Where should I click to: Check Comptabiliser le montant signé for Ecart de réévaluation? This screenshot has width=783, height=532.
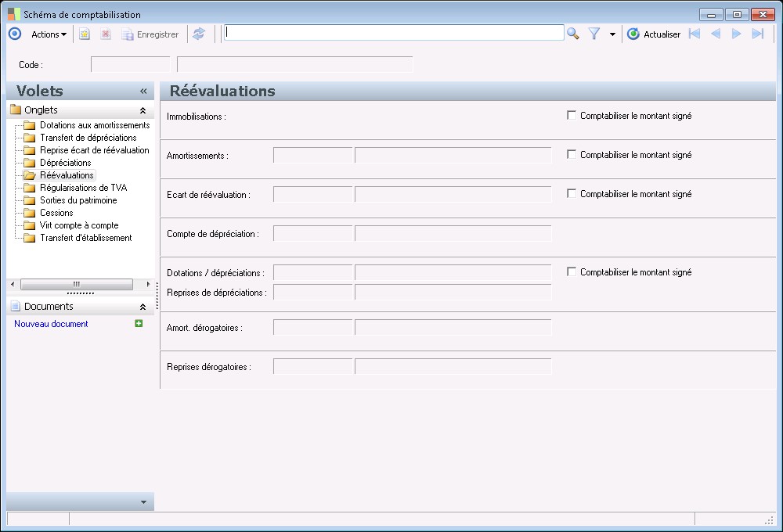click(x=572, y=193)
